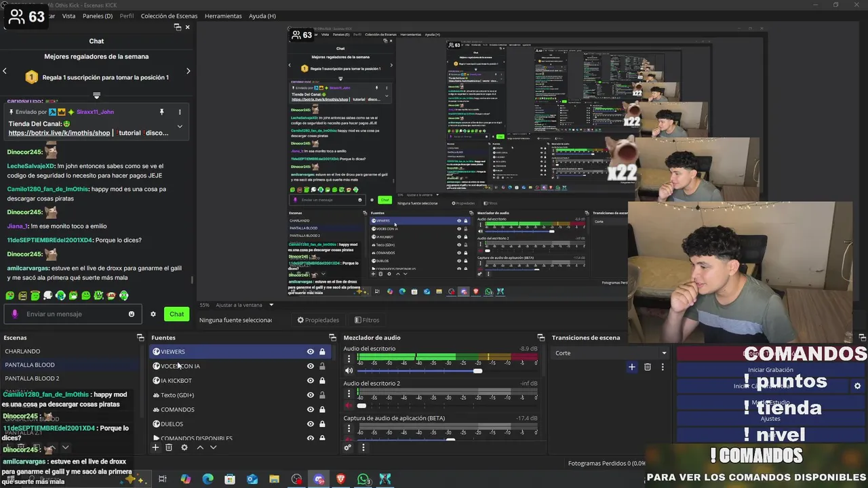This screenshot has width=868, height=488.
Task: Click Iniciar Grabación button
Action: [x=770, y=370]
